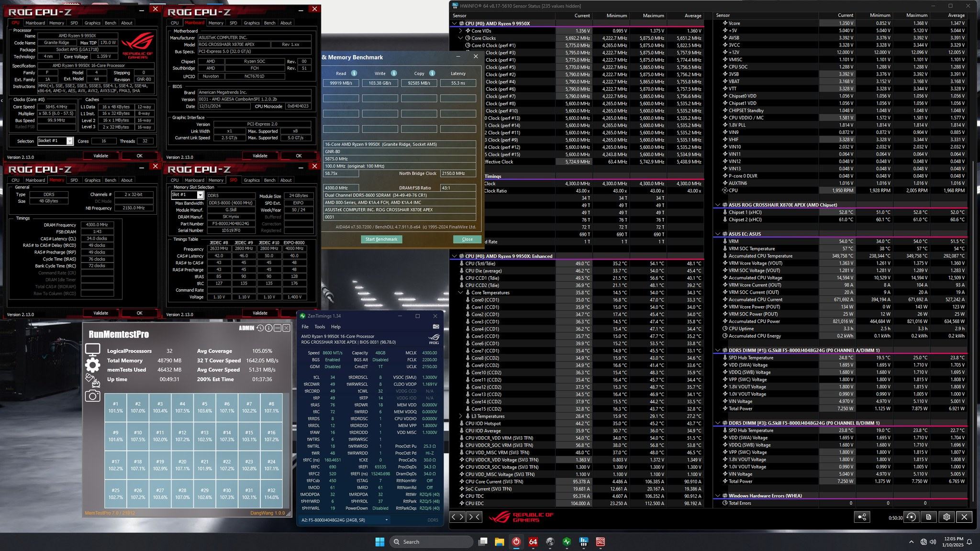Click memtest thread #32 coverage tile
The image size is (980, 551).
pos(271,494)
